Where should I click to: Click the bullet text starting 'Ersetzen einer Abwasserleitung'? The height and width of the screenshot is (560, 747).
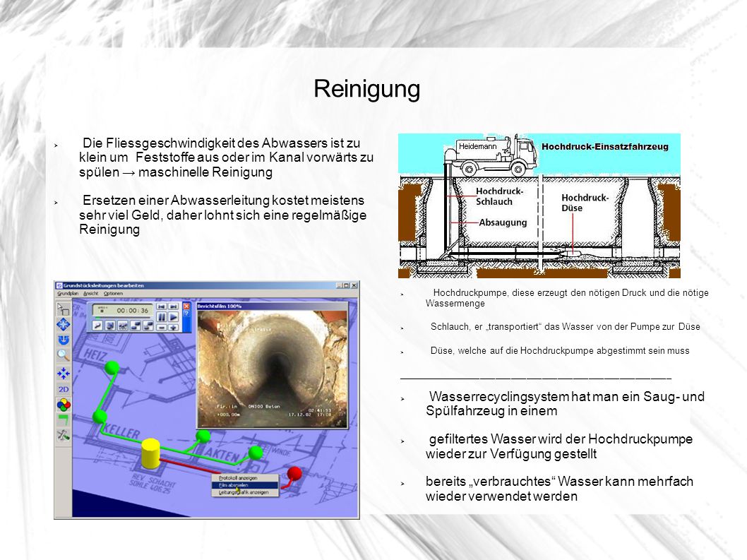tap(222, 215)
